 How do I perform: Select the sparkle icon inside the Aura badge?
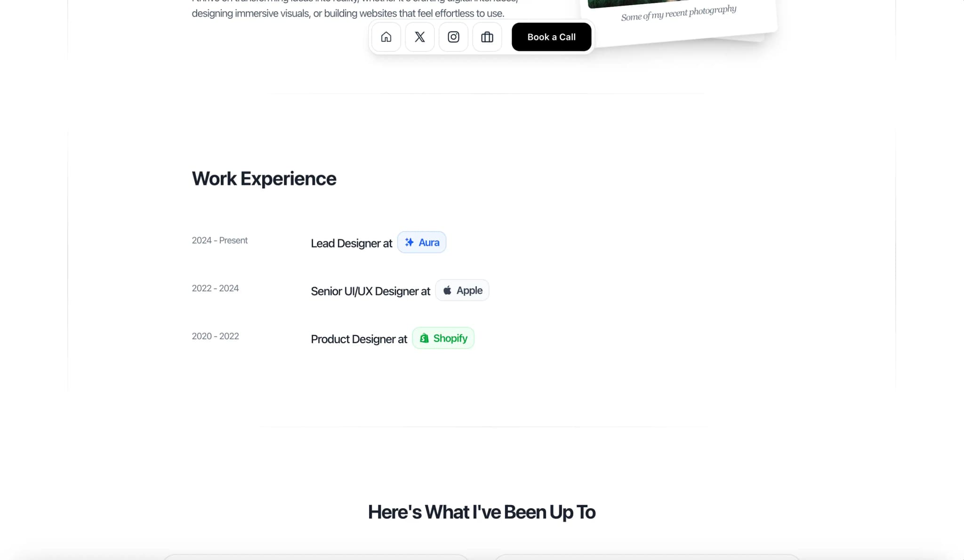point(409,242)
